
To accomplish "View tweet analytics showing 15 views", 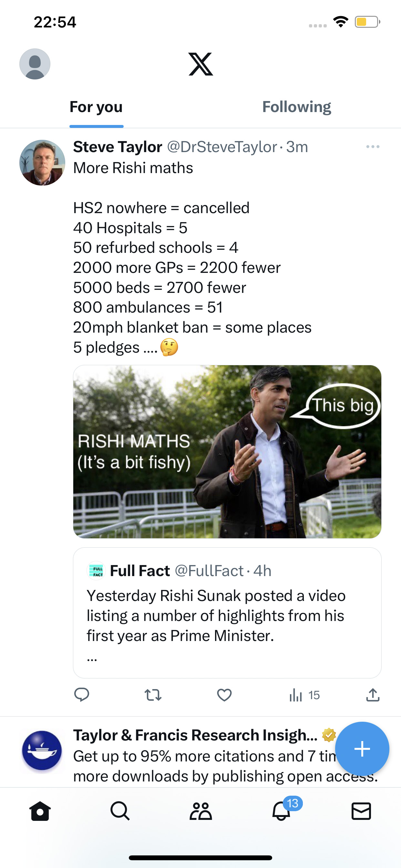I will 304,695.
